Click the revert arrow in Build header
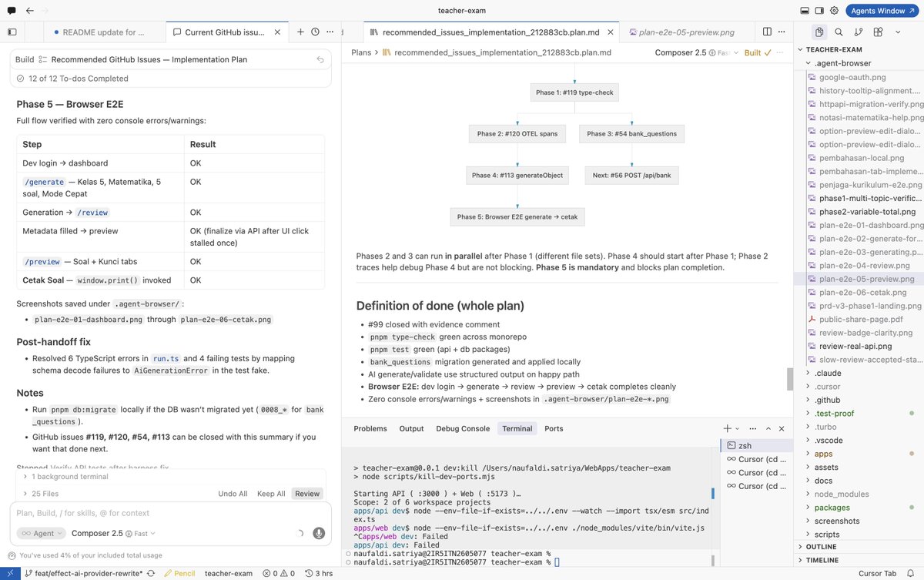The width and height of the screenshot is (924, 580). (x=320, y=59)
